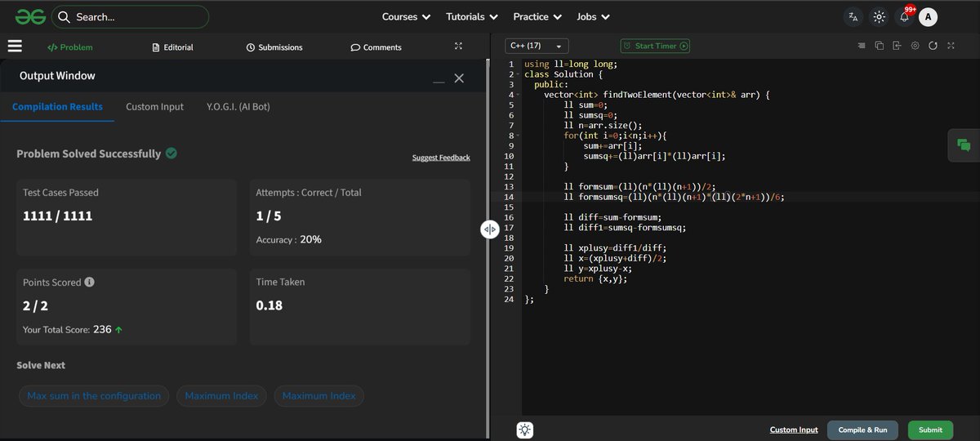Image resolution: width=980 pixels, height=441 pixels.
Task: Click the lightbulb hint icon
Action: click(524, 430)
